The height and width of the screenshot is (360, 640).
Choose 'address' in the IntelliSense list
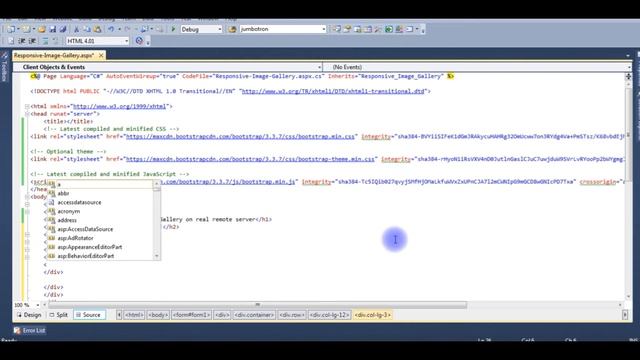coord(100,220)
